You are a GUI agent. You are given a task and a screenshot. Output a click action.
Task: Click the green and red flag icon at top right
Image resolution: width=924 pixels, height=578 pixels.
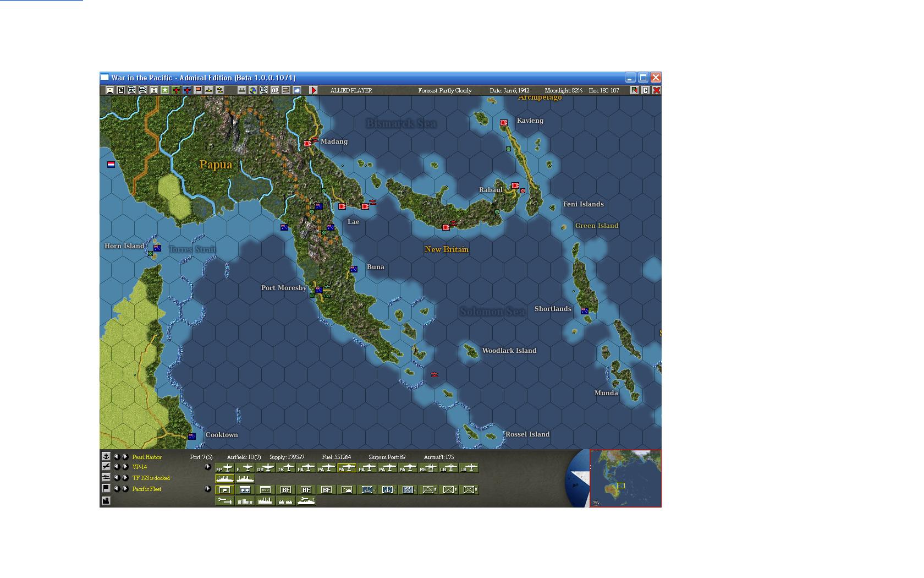click(x=634, y=90)
